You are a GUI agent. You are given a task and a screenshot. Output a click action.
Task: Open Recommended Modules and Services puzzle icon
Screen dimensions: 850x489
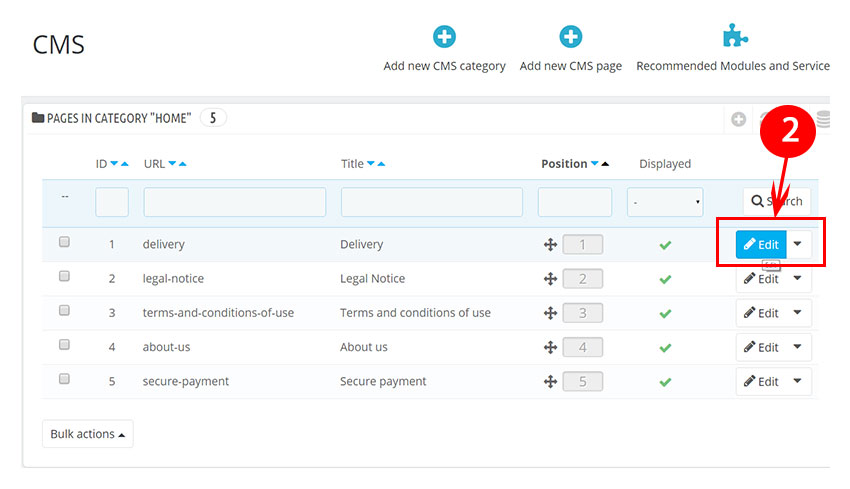pos(736,38)
